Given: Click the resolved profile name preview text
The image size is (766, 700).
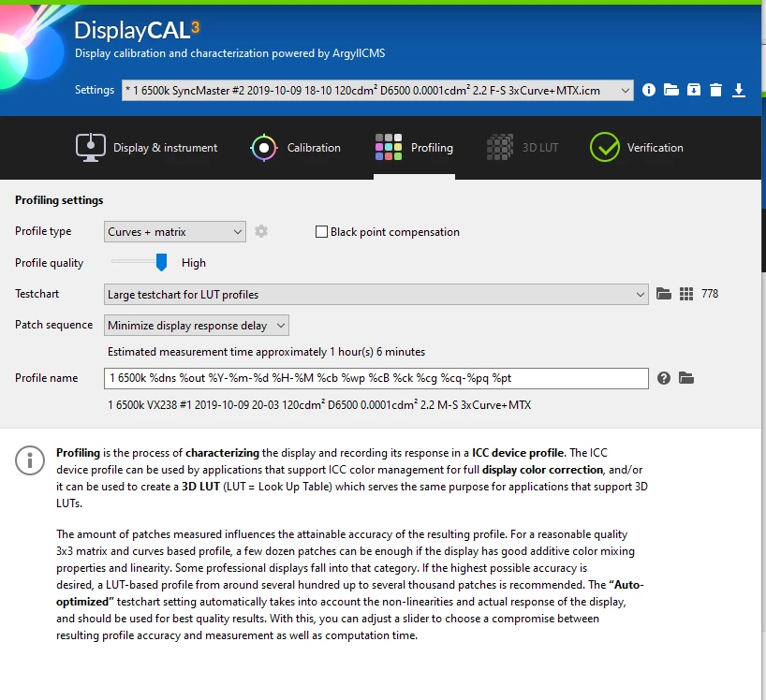Looking at the screenshot, I should (319, 404).
